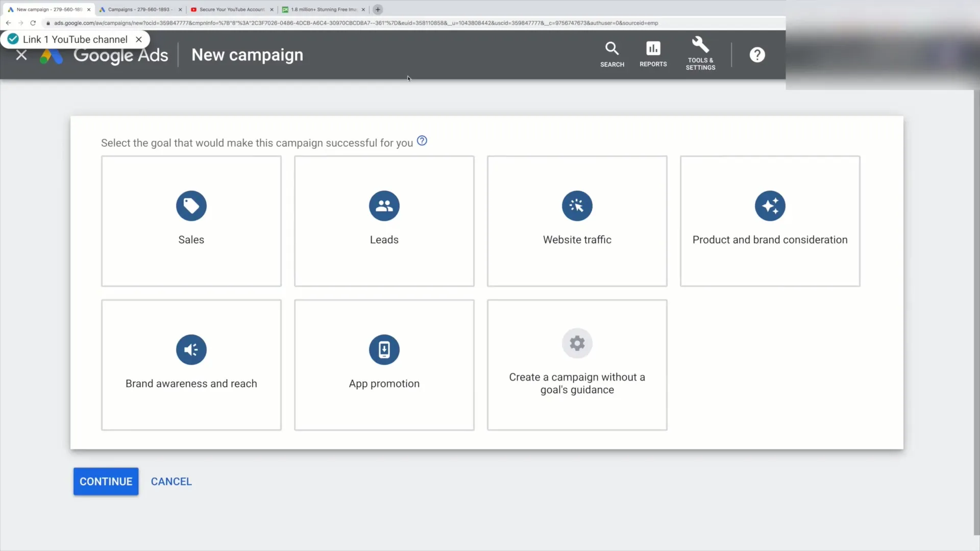Viewport: 980px width, 551px height.
Task: Select the Sales campaign goal
Action: pyautogui.click(x=190, y=221)
